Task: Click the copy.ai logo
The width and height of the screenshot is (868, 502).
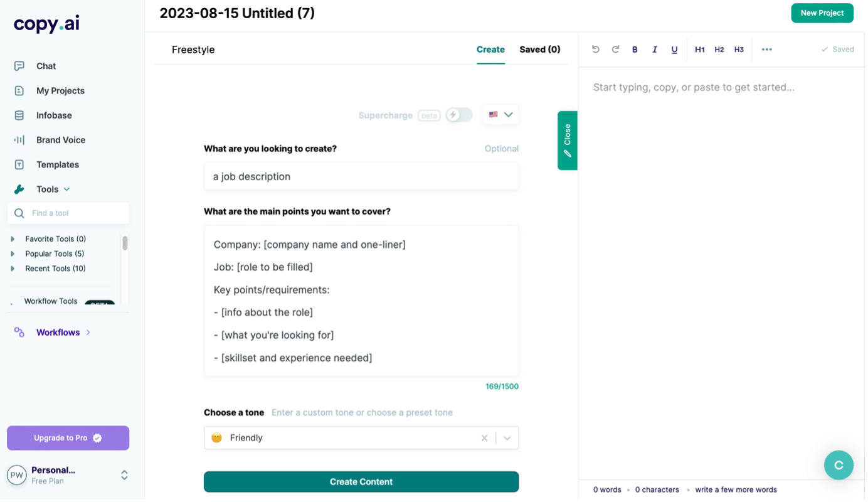Action: pyautogui.click(x=47, y=24)
